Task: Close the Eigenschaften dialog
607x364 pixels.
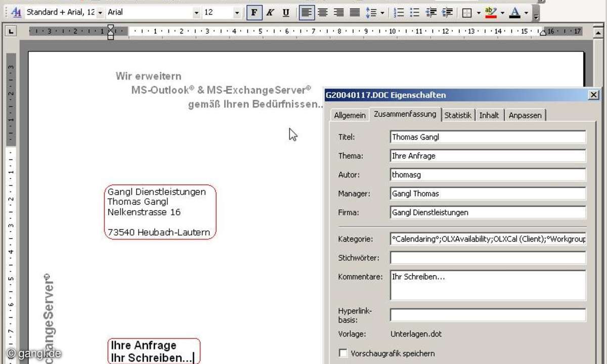Action: [x=593, y=95]
